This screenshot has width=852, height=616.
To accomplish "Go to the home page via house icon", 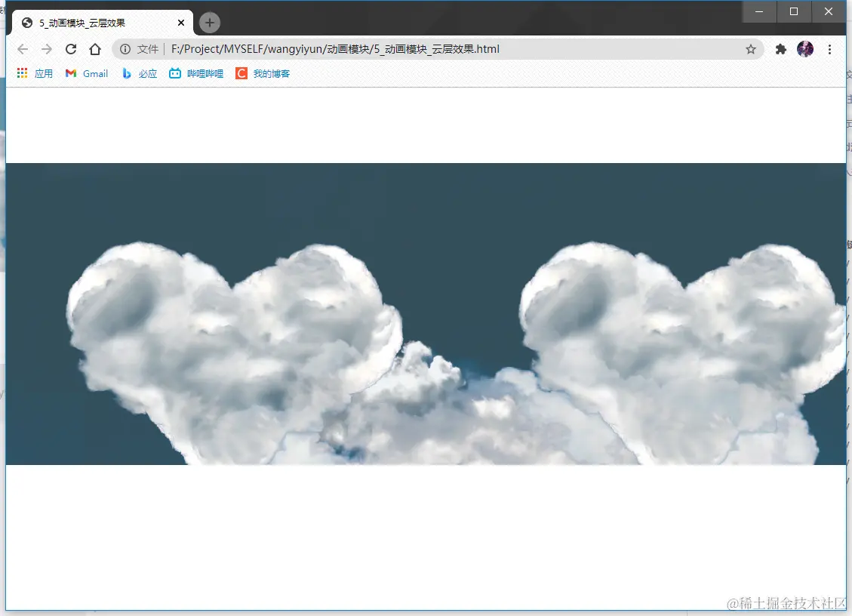I will 95,49.
